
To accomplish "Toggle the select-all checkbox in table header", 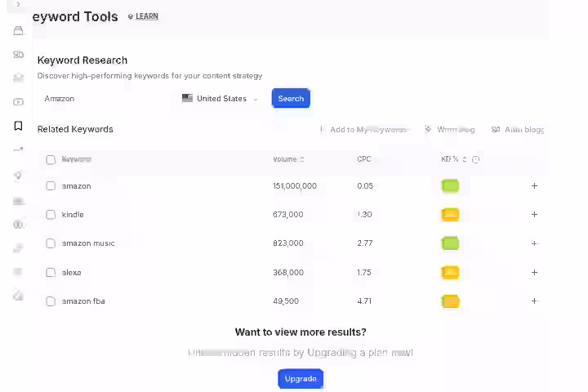I will pyautogui.click(x=51, y=160).
